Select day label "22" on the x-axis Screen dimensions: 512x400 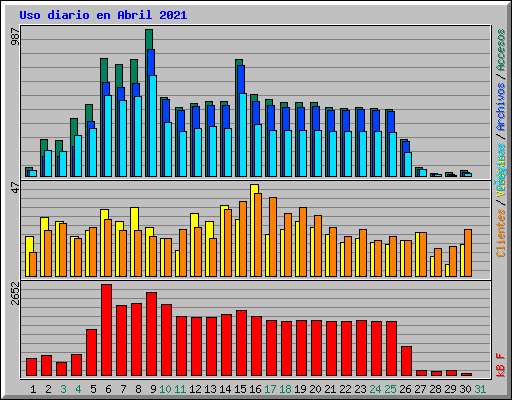pos(345,389)
